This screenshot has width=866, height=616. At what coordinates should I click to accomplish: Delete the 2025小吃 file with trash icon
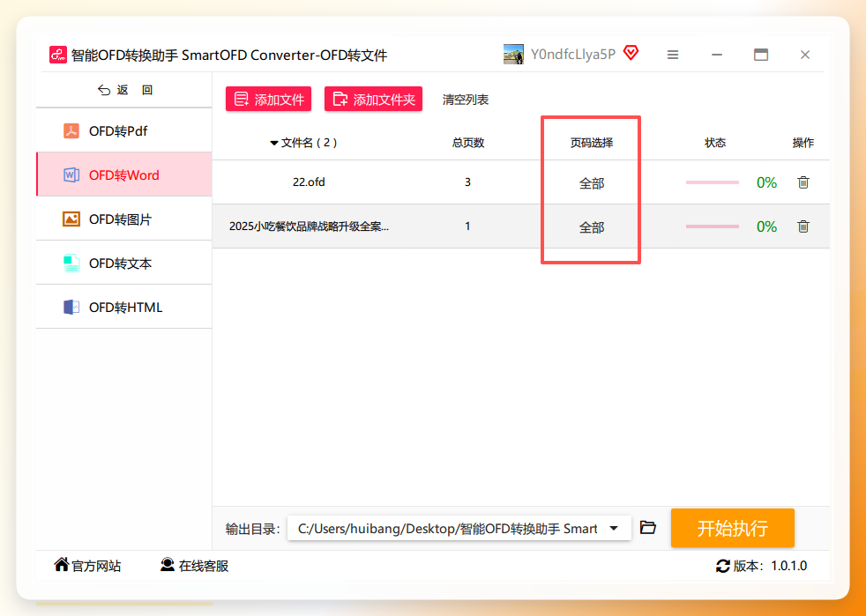tap(803, 226)
